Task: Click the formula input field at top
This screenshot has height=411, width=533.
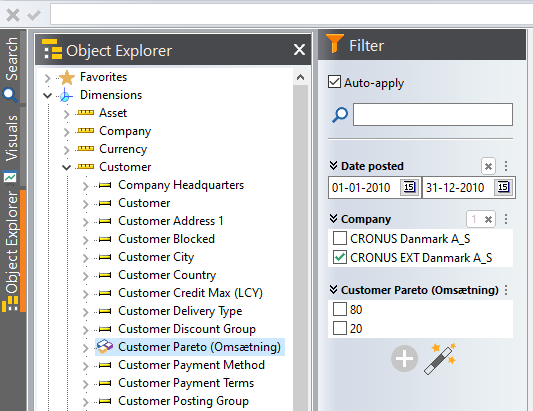Action: [x=292, y=14]
